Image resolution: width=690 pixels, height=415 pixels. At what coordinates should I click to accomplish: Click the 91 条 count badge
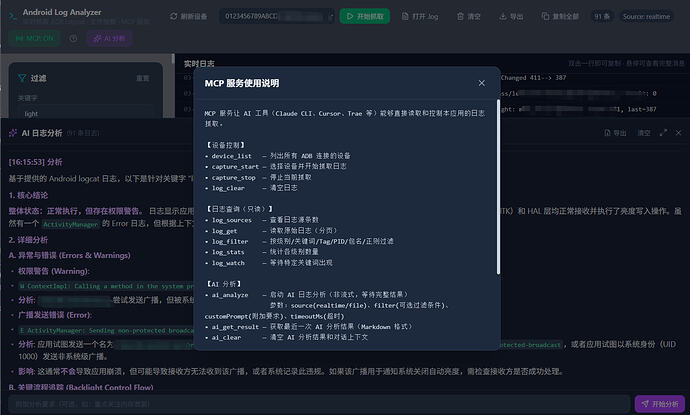click(x=602, y=16)
